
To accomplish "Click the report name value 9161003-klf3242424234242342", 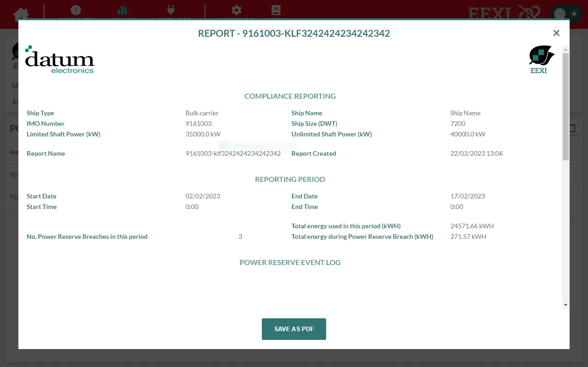I will pos(233,153).
